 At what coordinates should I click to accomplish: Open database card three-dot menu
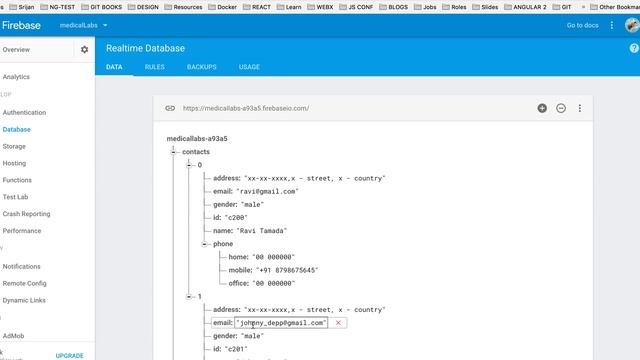click(x=580, y=108)
